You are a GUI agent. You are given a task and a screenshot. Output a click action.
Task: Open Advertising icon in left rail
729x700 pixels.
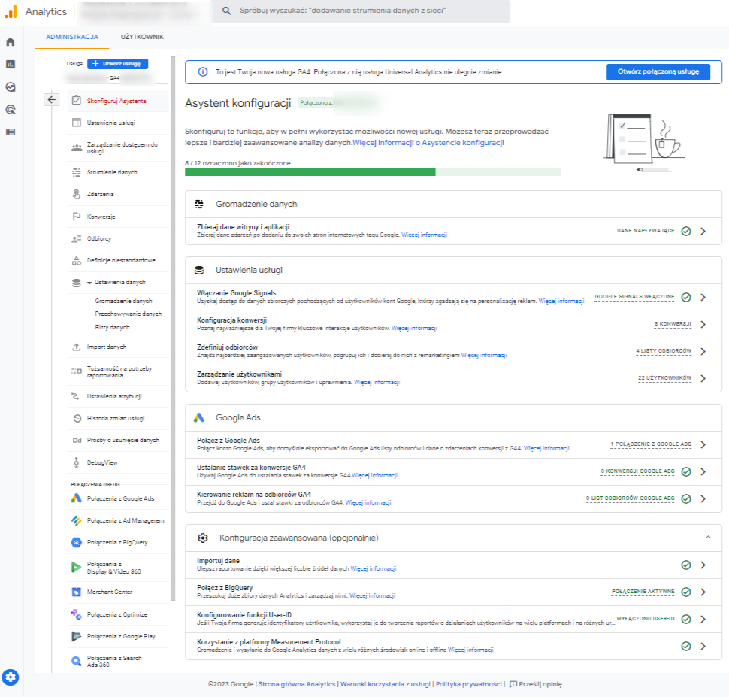(11, 110)
